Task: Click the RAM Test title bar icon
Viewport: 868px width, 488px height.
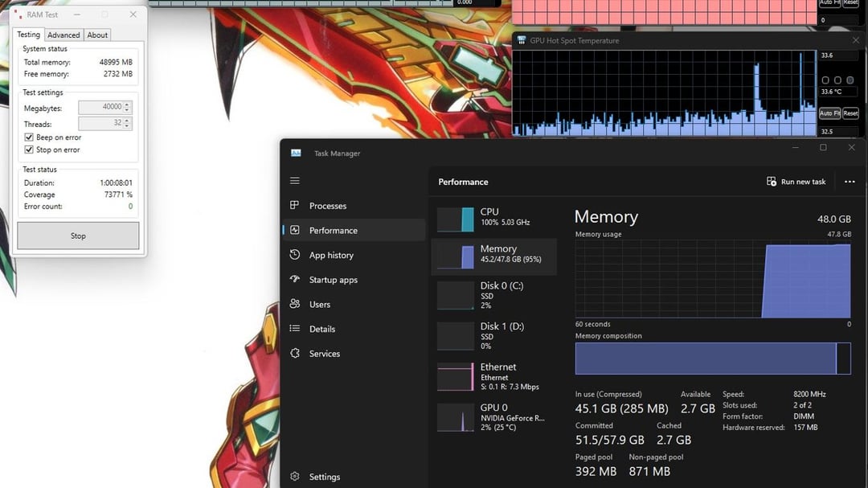Action: point(19,14)
